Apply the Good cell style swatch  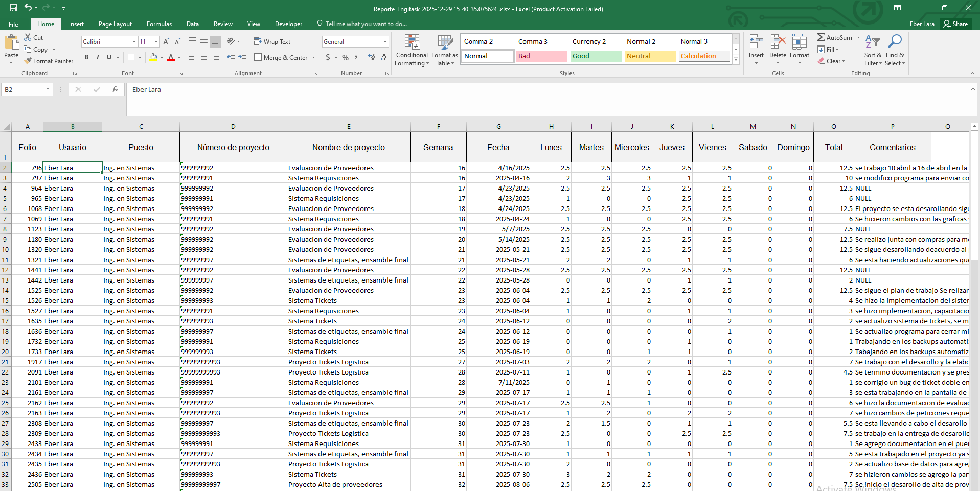coord(596,56)
